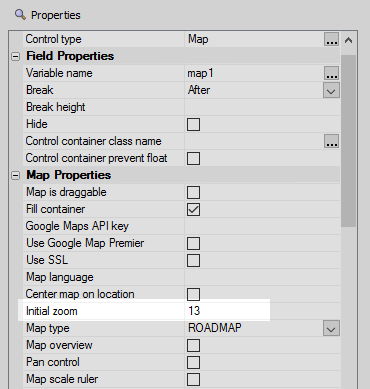Click the Map language value field
The height and width of the screenshot is (389, 370).
tap(262, 277)
